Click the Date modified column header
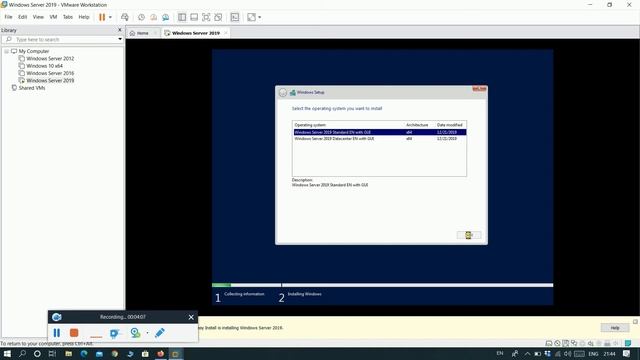 click(449, 125)
